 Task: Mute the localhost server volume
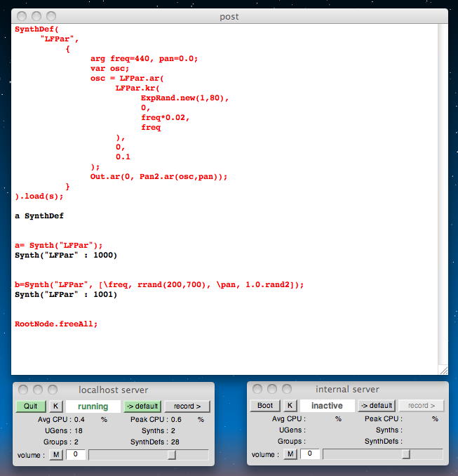click(x=56, y=454)
